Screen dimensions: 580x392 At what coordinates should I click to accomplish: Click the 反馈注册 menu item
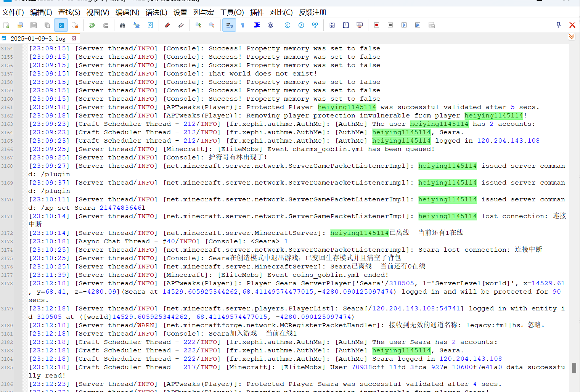tap(312, 12)
